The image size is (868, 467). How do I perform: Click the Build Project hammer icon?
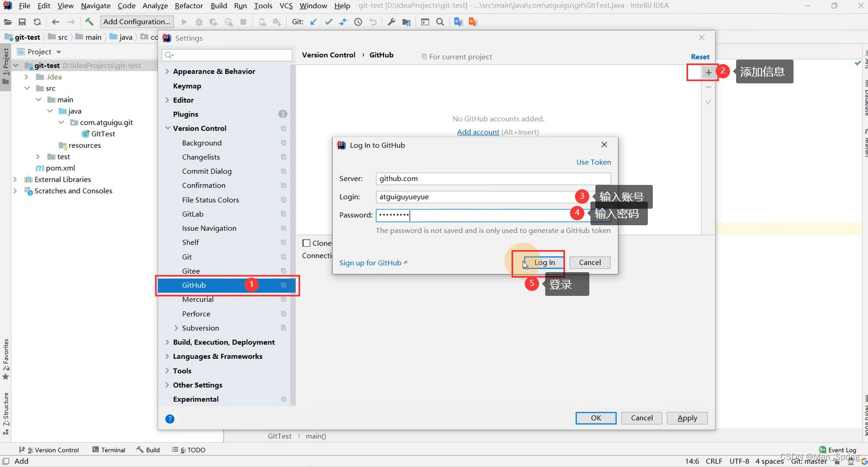pyautogui.click(x=89, y=22)
